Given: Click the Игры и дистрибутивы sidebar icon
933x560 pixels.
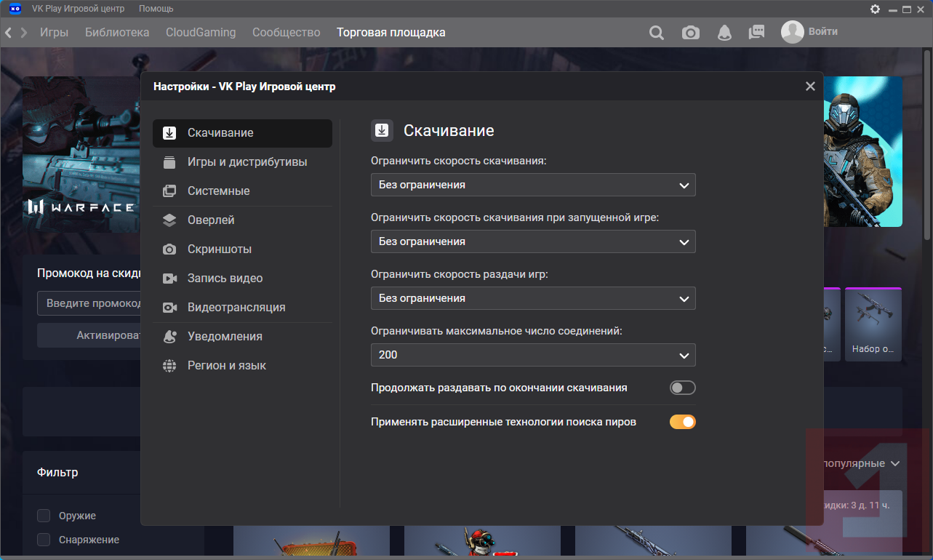Looking at the screenshot, I should point(169,162).
